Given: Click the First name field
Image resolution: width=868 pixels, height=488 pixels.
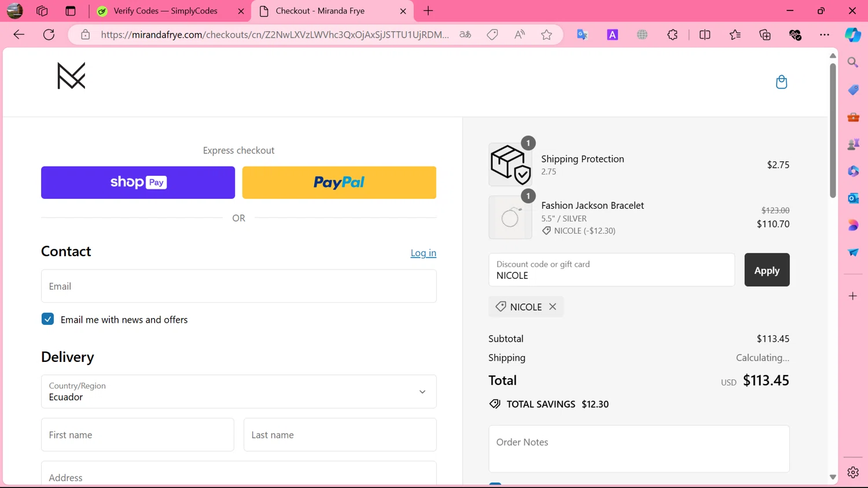Looking at the screenshot, I should pos(138,435).
